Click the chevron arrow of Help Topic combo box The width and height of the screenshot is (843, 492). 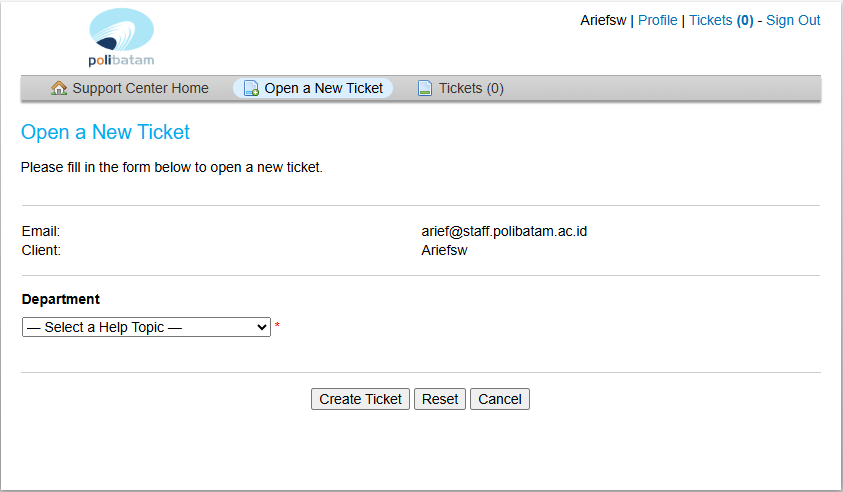[x=262, y=327]
